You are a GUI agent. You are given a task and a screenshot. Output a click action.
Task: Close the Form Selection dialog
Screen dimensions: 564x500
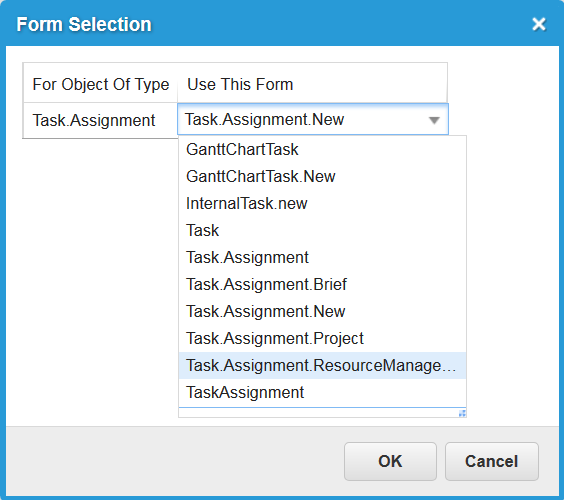(x=539, y=24)
